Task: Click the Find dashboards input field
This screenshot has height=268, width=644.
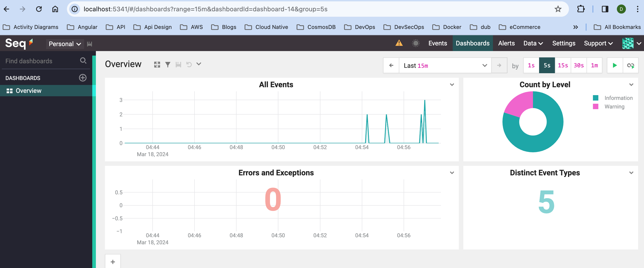Action: (40, 61)
